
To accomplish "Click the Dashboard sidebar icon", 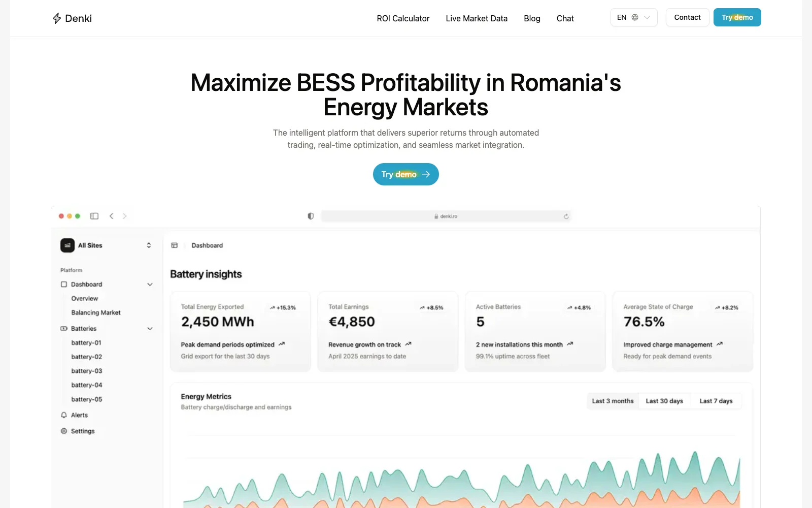I will pyautogui.click(x=64, y=284).
